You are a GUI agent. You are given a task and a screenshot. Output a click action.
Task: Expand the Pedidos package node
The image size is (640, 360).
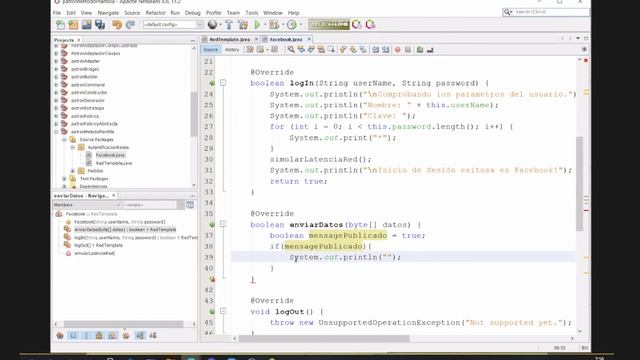[x=73, y=171]
